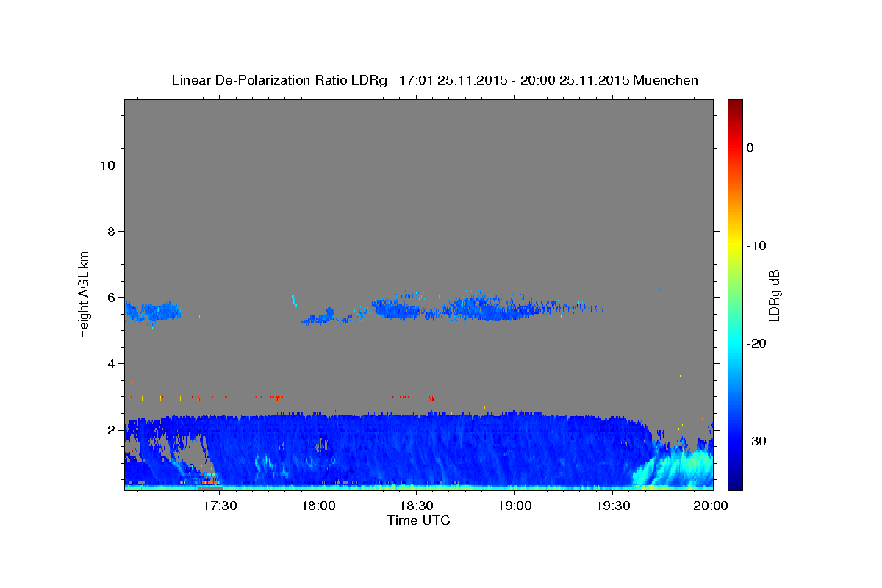Click the 'LDRg dB' colorbar label

(773, 294)
